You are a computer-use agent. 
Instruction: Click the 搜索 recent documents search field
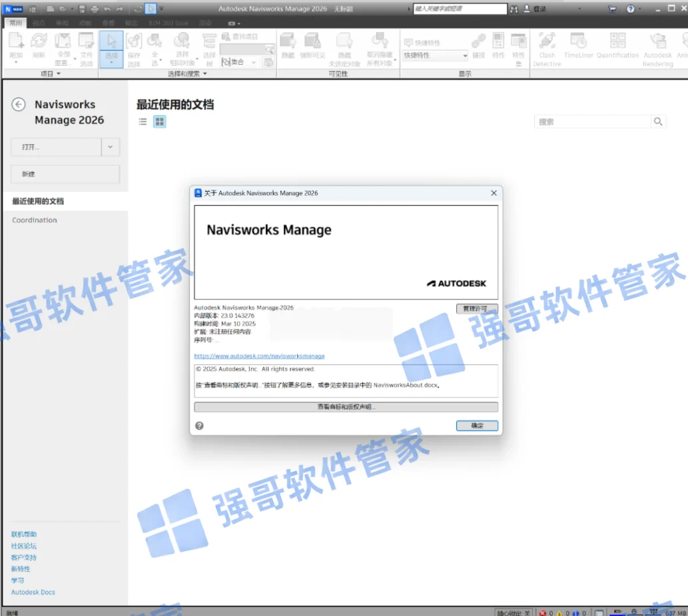592,121
